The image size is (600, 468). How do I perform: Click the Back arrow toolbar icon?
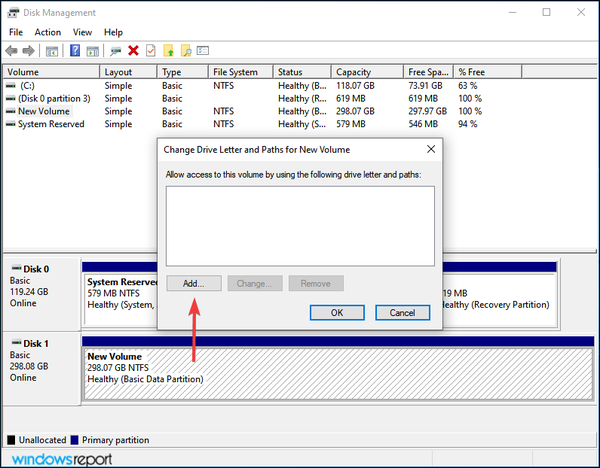pyautogui.click(x=11, y=51)
